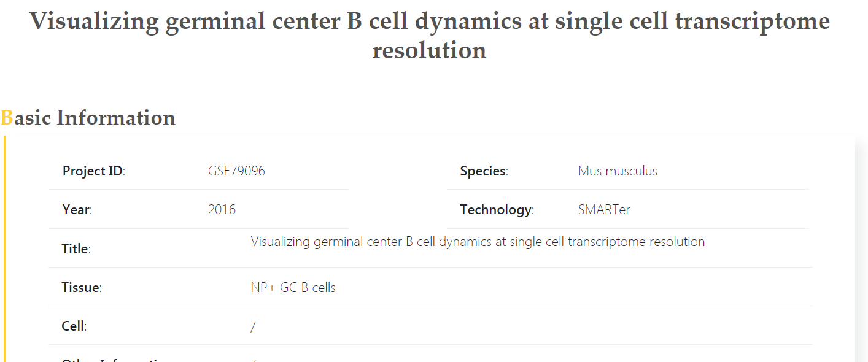Click the slash value in the Other Information row
This screenshot has height=362, width=868.
click(x=254, y=360)
